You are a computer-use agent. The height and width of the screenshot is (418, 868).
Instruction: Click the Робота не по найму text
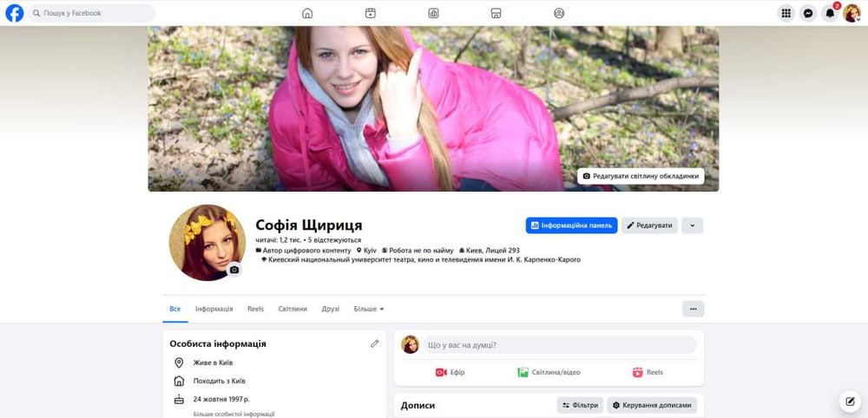[x=421, y=251]
